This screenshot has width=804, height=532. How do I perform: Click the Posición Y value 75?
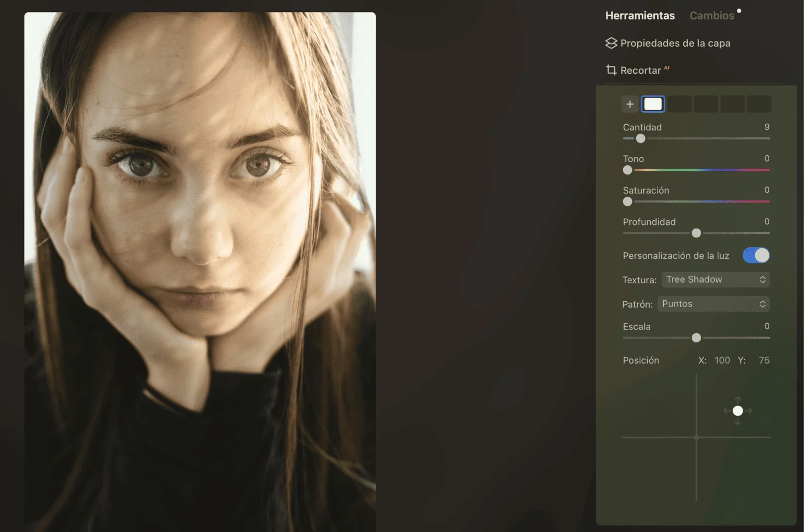[764, 361]
